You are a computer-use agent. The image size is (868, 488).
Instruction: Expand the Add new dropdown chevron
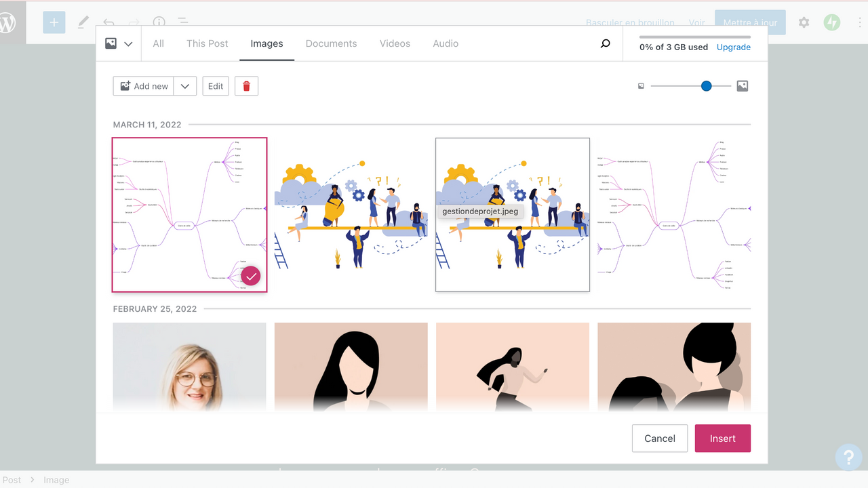pyautogui.click(x=184, y=85)
